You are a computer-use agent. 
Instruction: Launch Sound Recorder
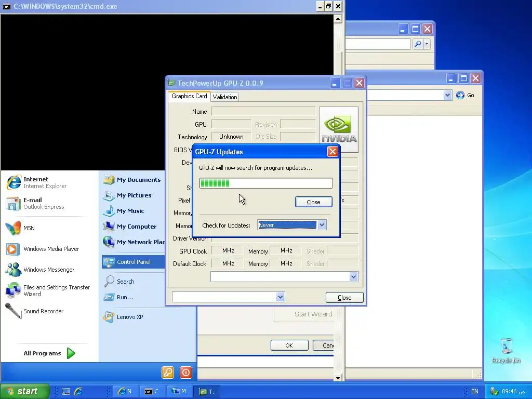35,311
